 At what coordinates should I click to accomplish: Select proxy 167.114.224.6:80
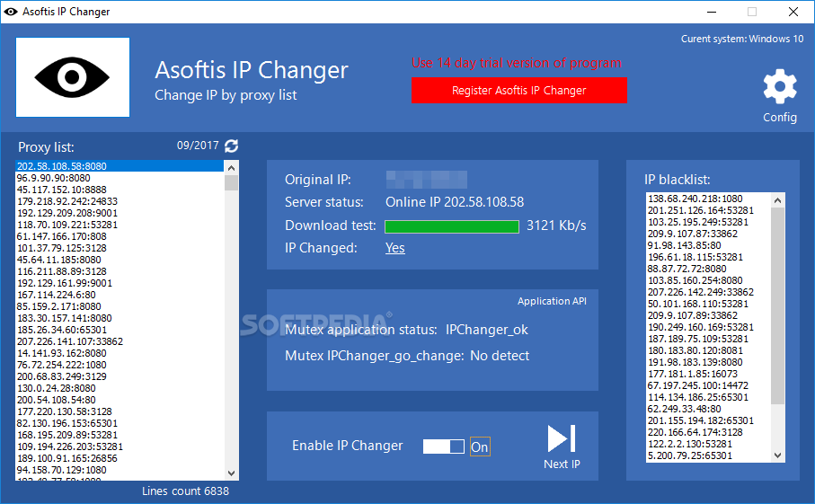120,295
